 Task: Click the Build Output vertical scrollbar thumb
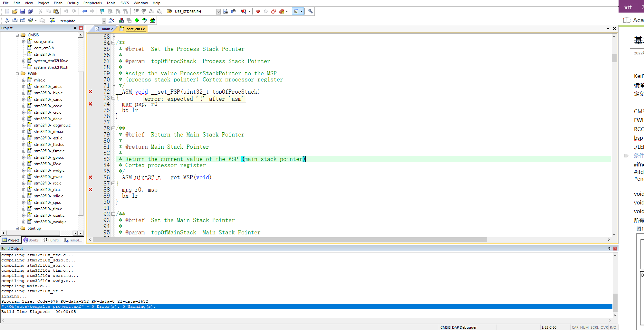click(615, 303)
